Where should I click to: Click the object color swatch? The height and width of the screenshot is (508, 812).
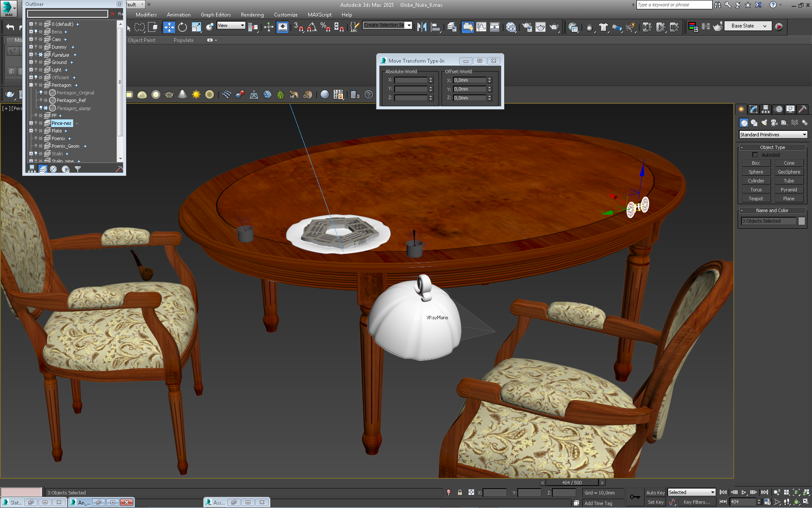[801, 221]
